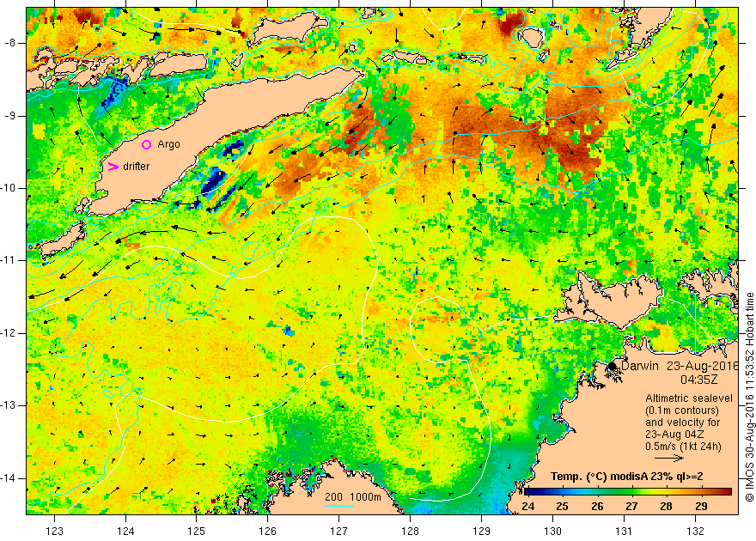
Task: Click the longitude axis label 125
Action: point(197,531)
